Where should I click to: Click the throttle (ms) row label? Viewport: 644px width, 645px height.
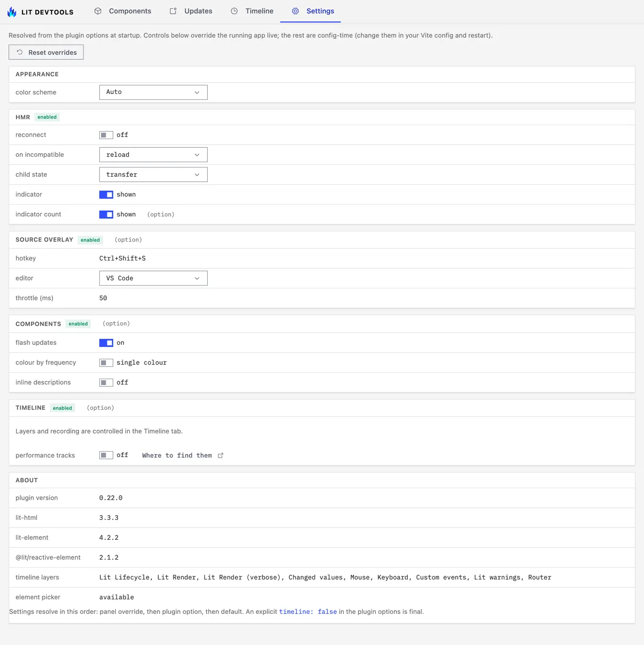(34, 298)
